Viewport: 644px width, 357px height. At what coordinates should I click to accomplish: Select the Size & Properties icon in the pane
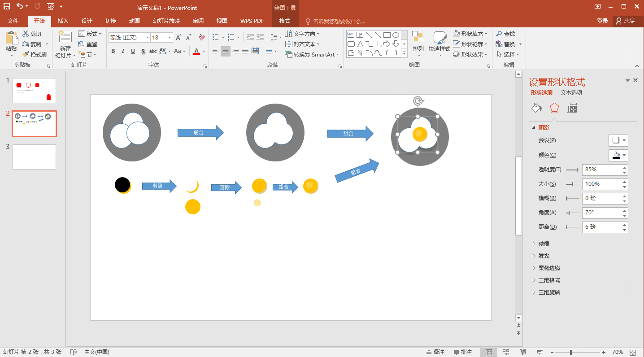[572, 108]
